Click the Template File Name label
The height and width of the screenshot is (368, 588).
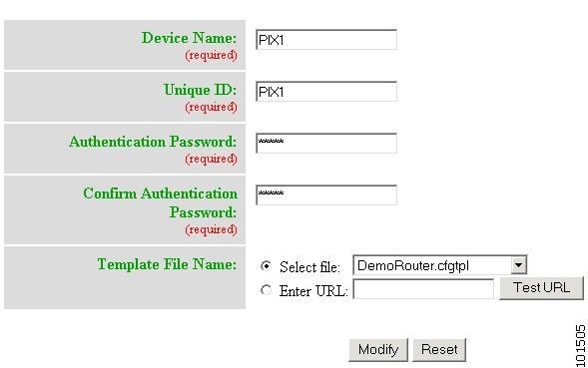coord(167,264)
